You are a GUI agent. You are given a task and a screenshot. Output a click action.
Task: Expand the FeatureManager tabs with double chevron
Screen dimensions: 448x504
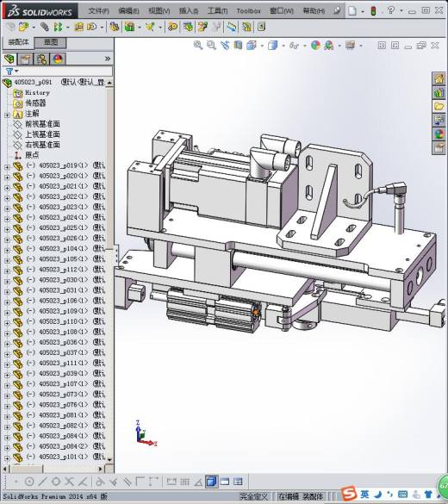pos(108,59)
